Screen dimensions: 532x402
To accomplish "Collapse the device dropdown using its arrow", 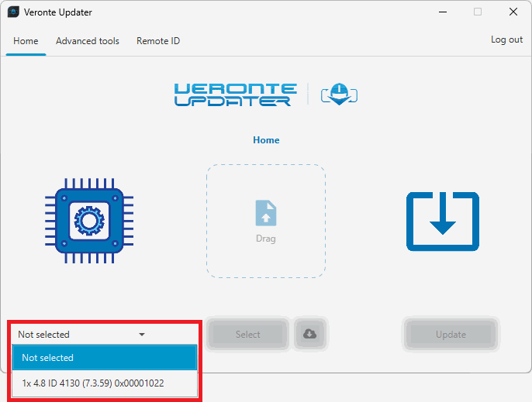I will tap(142, 335).
